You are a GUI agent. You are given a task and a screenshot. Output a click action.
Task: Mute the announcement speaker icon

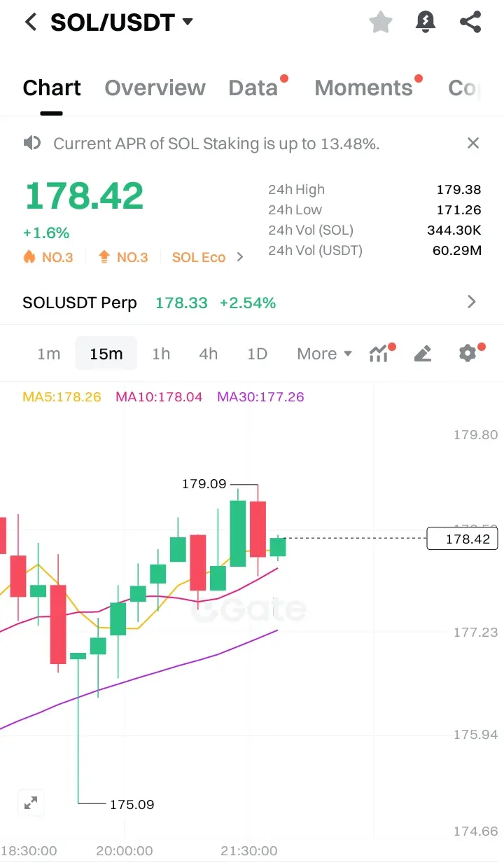click(31, 144)
